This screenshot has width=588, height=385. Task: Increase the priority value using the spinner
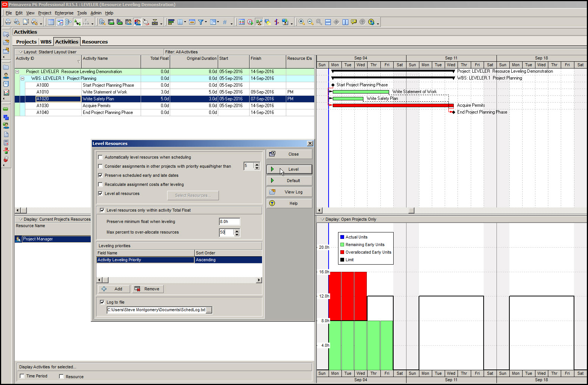(x=256, y=164)
